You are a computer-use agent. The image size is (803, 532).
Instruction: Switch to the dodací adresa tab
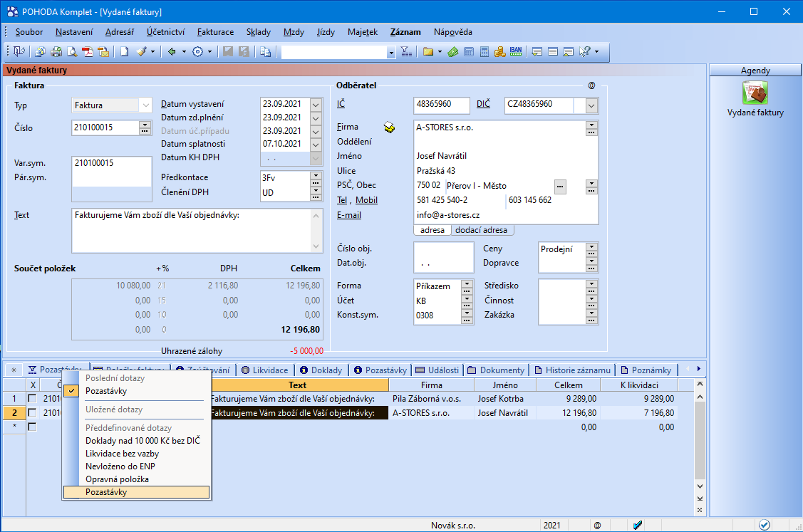click(x=482, y=230)
